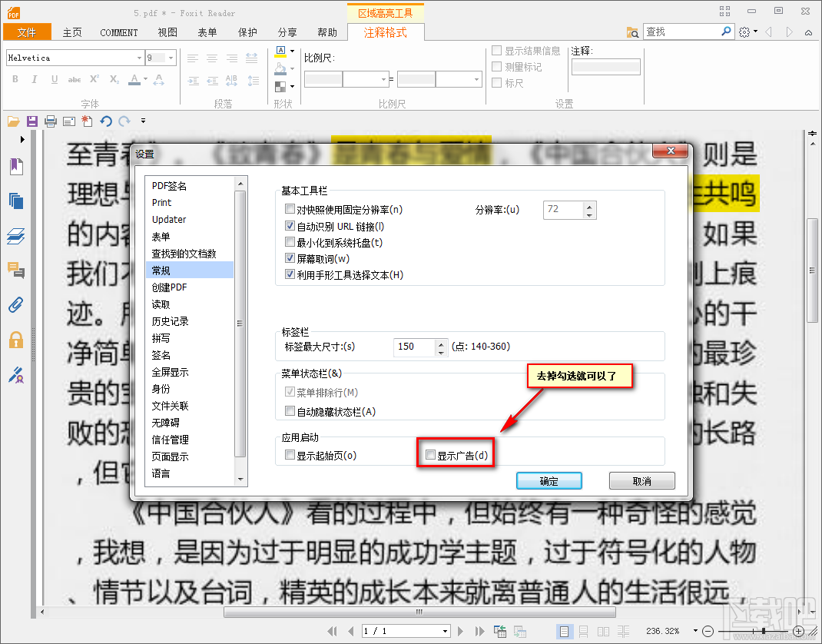Viewport: 822px width, 644px height.
Task: Select the Attachments paperclip icon
Action: (x=15, y=304)
